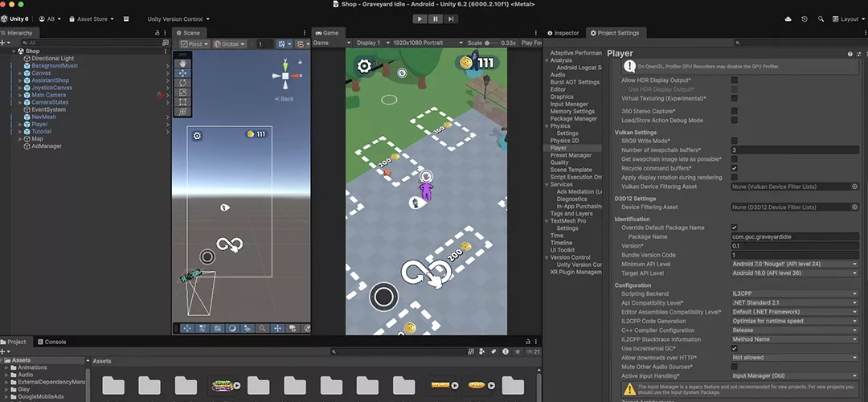Image resolution: width=868 pixels, height=402 pixels.
Task: Switch to the Inspector tab
Action: click(566, 33)
